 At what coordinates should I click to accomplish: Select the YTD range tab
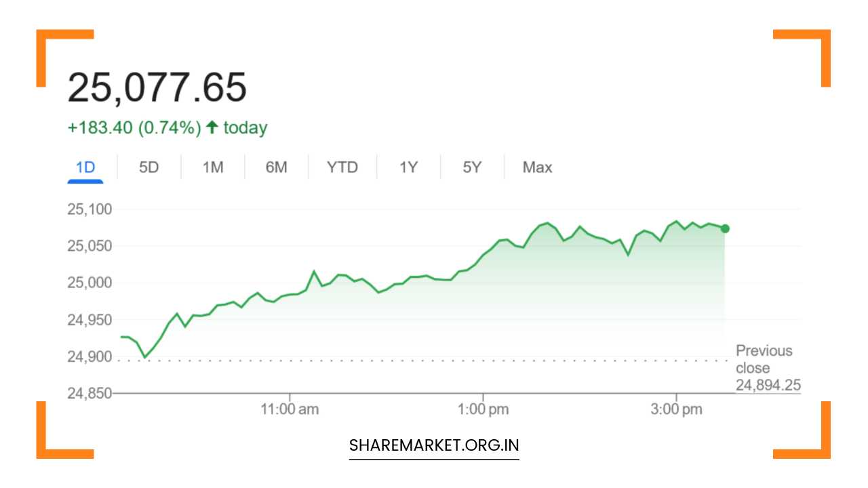point(342,167)
